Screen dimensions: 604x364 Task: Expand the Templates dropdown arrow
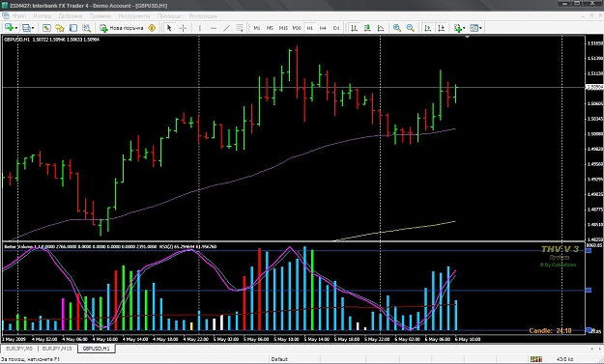click(x=480, y=28)
